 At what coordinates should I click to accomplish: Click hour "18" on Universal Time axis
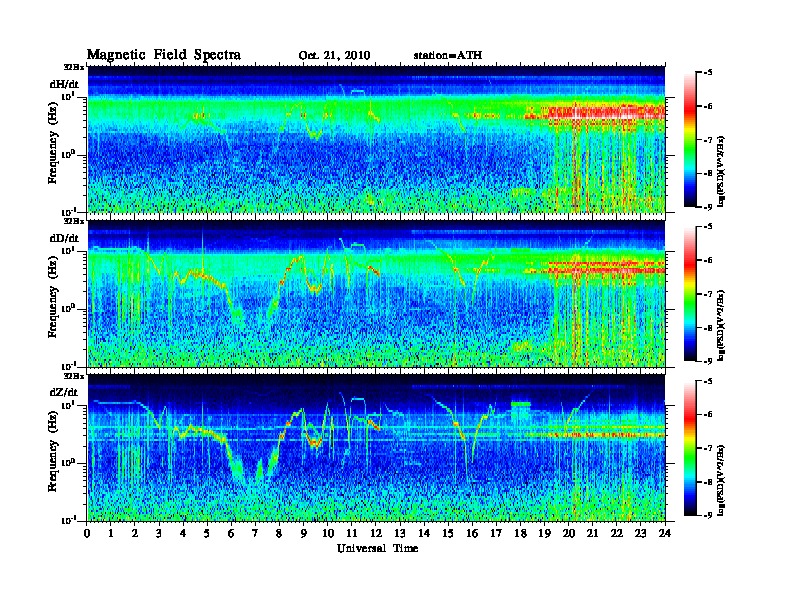tap(520, 533)
